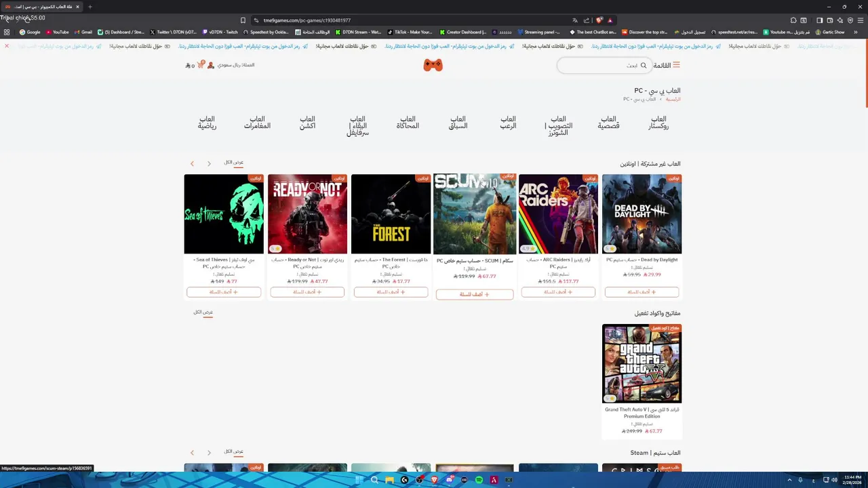Focus the ابحث search field
The image size is (868, 488).
click(x=604, y=65)
